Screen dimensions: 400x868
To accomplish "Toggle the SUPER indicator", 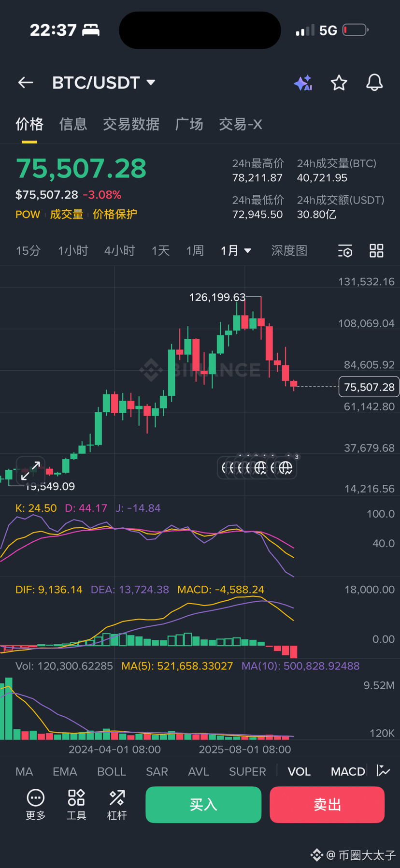I will point(247,771).
